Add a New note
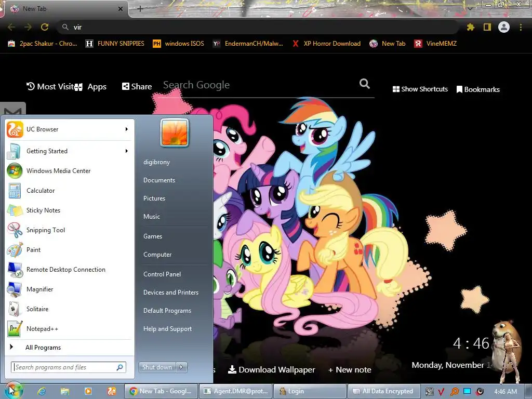This screenshot has height=399, width=532. pos(350,370)
